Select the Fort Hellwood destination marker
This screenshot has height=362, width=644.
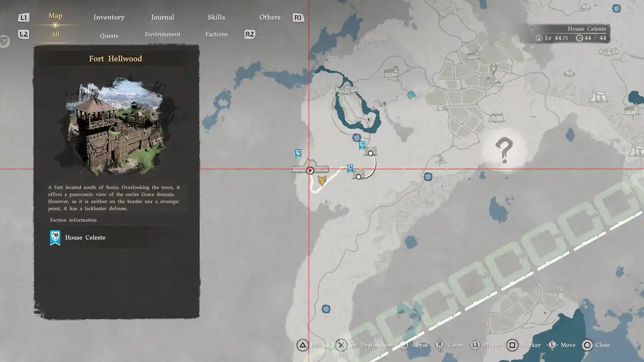tap(310, 171)
